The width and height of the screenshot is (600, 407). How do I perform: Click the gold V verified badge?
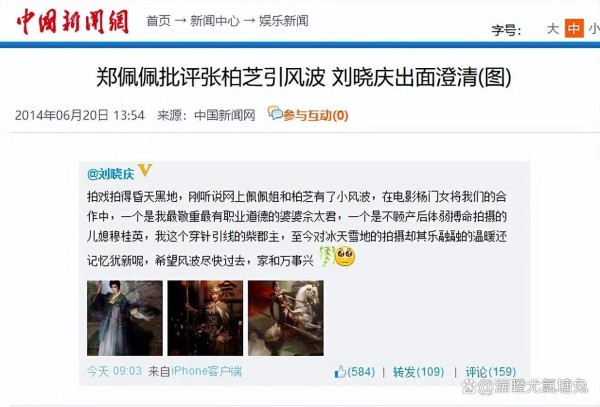(145, 169)
